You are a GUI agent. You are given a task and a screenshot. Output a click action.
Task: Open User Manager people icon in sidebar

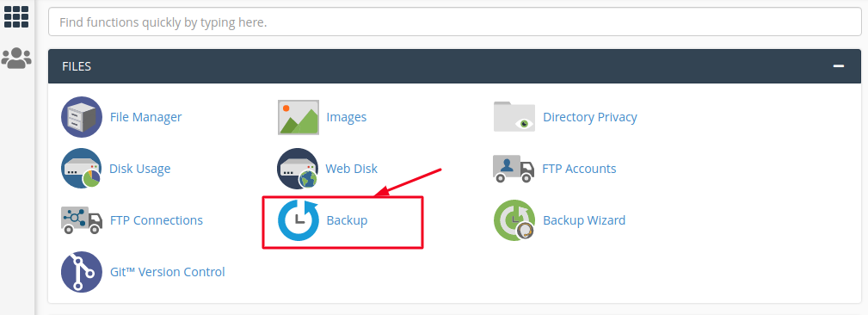[16, 59]
